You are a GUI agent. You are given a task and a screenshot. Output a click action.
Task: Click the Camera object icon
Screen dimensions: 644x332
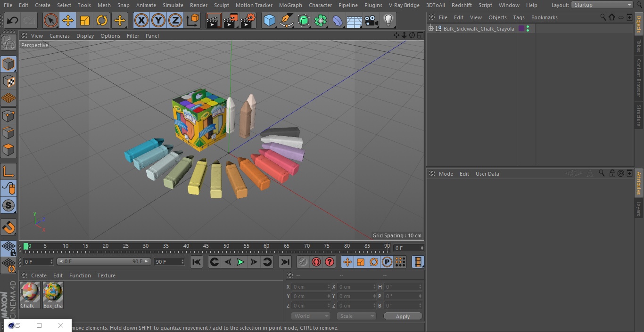pyautogui.click(x=372, y=20)
